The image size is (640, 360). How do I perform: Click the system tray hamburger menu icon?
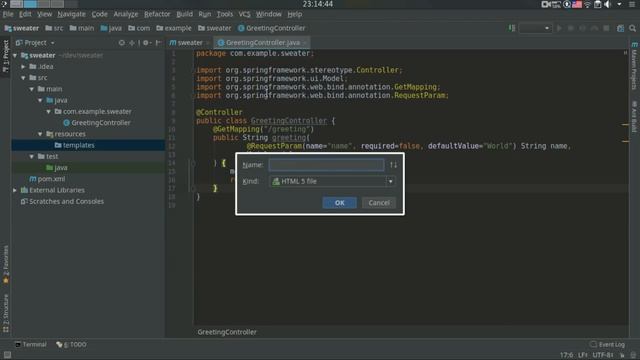point(632,4)
